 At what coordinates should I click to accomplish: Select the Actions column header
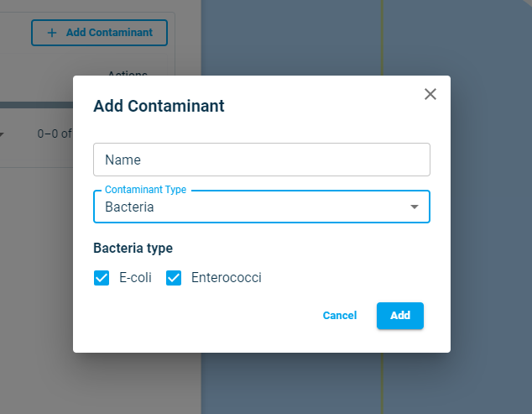128,75
